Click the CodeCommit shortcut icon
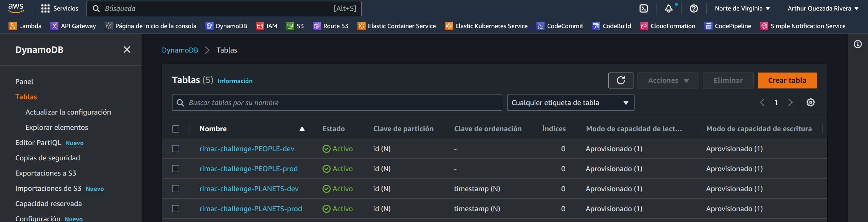This screenshot has height=222, width=868. point(540,26)
